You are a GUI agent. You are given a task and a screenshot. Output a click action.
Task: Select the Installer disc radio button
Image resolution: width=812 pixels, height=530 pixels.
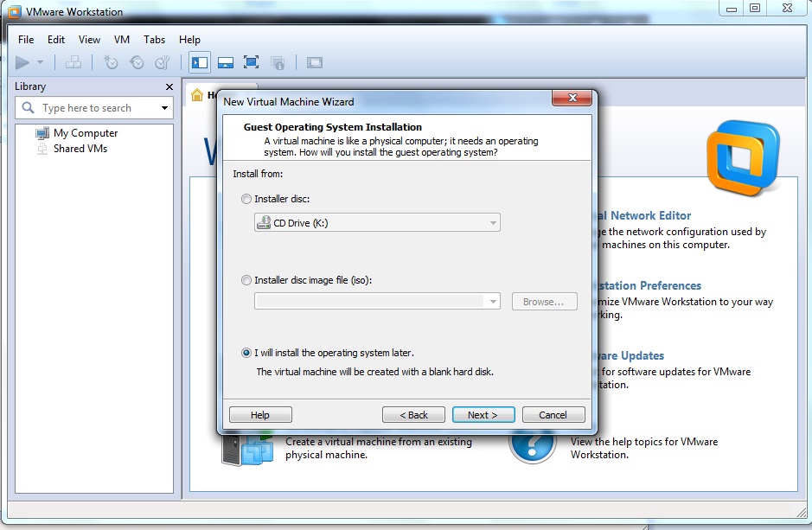pyautogui.click(x=246, y=201)
